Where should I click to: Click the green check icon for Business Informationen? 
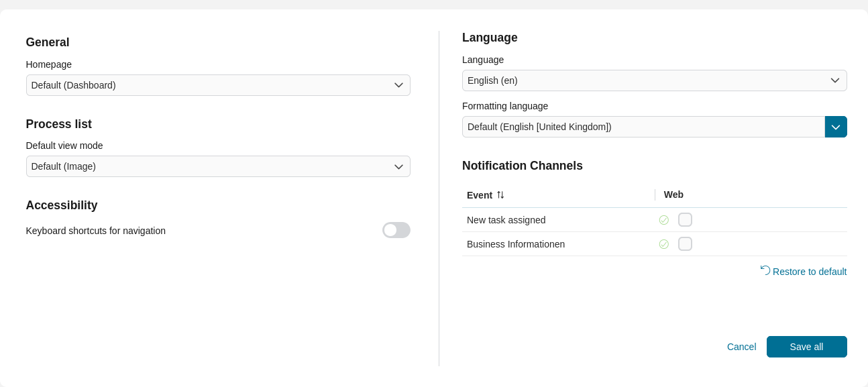(x=663, y=244)
